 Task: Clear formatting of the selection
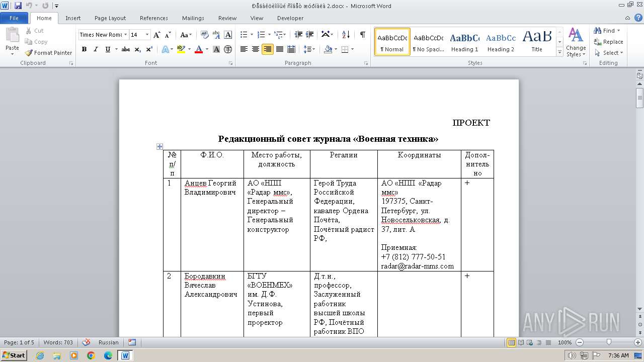[204, 35]
